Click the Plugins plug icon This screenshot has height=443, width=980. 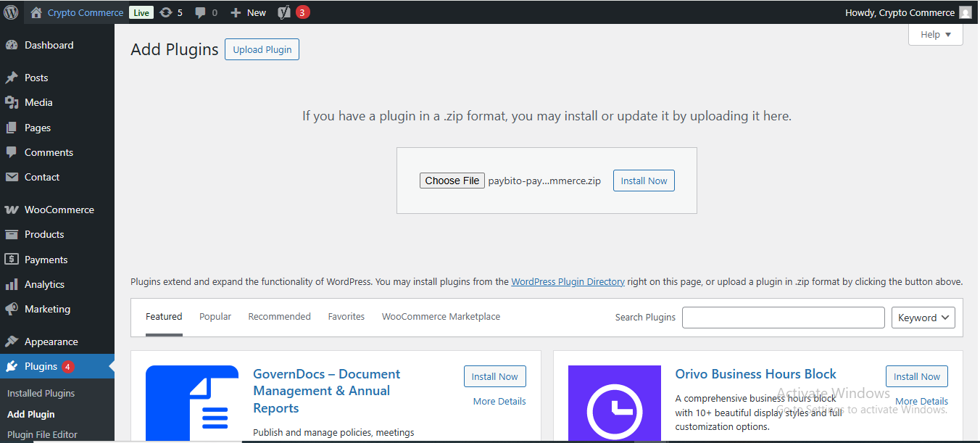[x=12, y=366]
